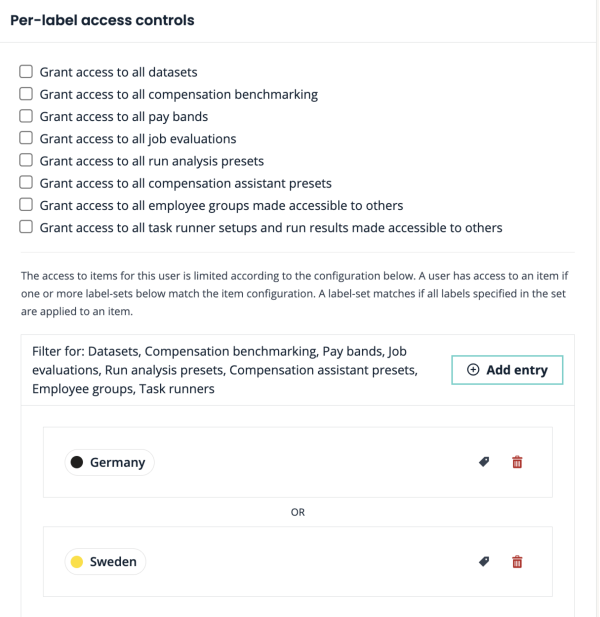Delete the Sweden label entry

coord(517,562)
